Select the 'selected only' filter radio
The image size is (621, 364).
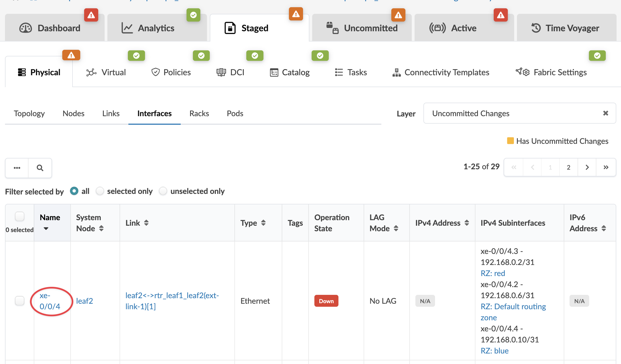click(x=100, y=191)
